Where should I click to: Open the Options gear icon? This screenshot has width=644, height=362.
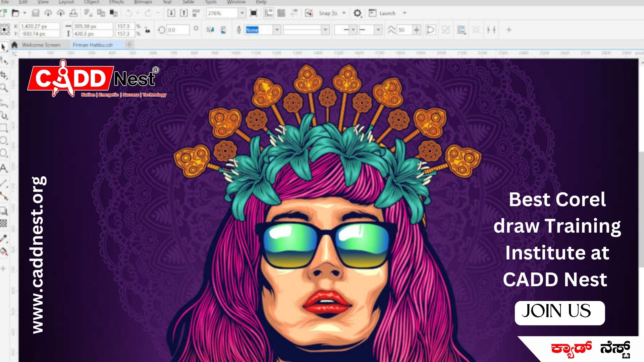[x=358, y=13]
